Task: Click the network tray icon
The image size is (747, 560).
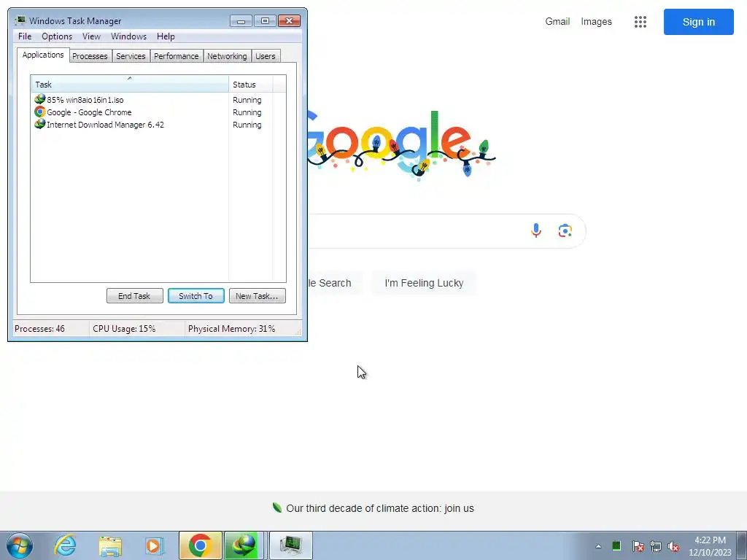Action: 656,546
